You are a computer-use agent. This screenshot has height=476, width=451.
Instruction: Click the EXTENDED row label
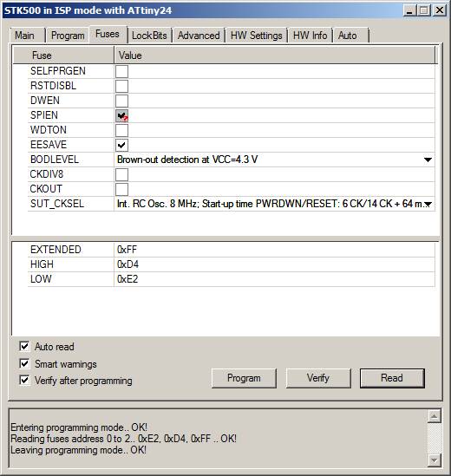[x=56, y=250]
